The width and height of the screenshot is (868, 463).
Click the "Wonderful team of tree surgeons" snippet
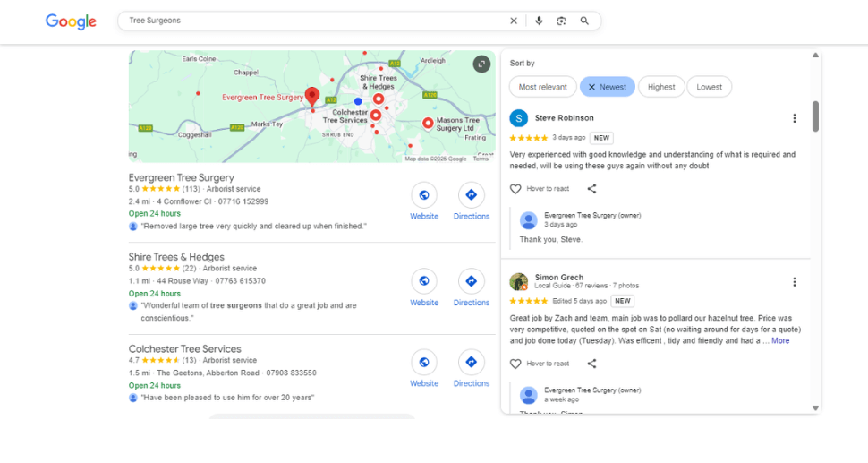(x=249, y=312)
